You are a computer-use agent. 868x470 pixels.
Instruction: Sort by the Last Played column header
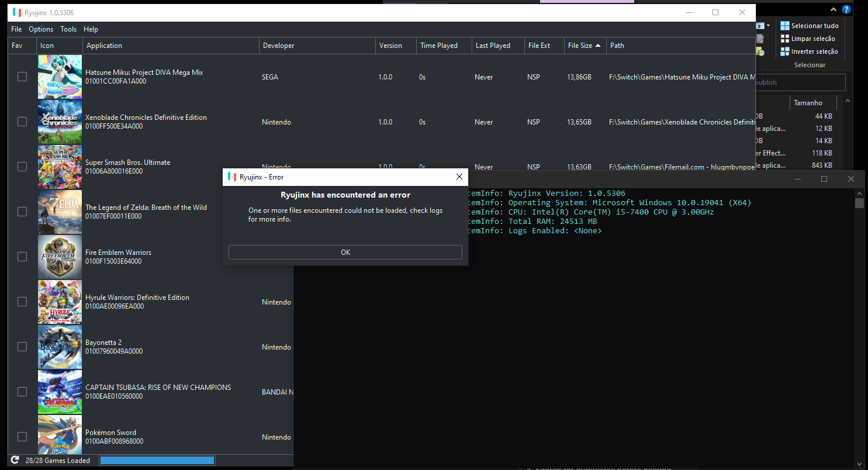pos(498,46)
